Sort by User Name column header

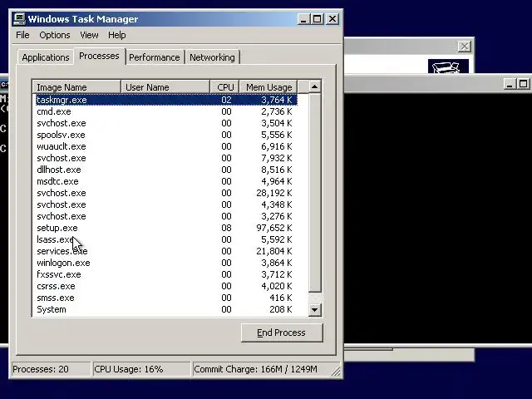pos(165,87)
